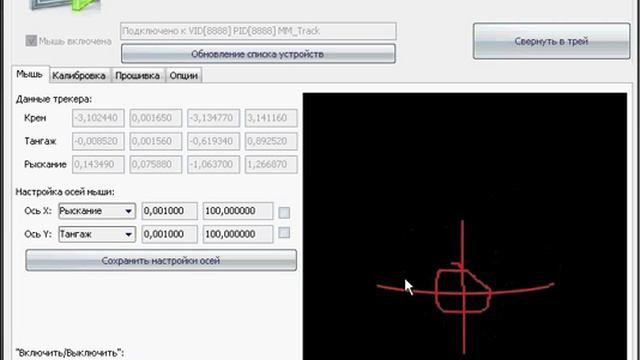Click Крен value -3,102440 field

[x=98, y=118]
